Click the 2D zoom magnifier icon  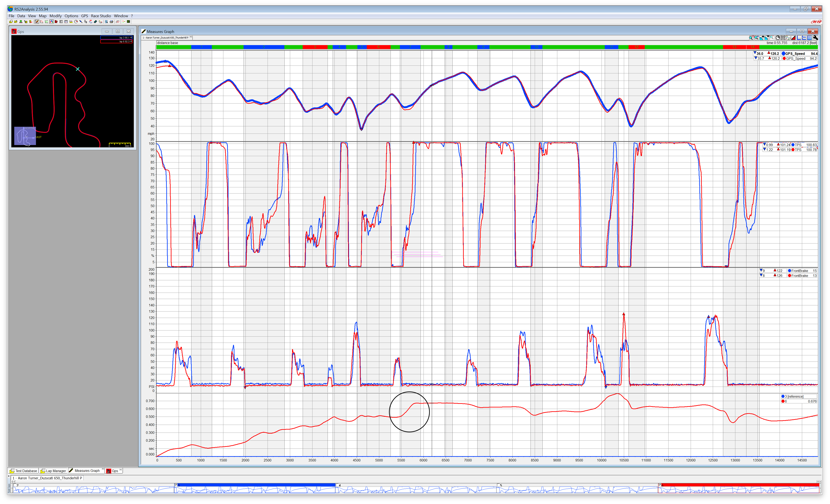(752, 38)
